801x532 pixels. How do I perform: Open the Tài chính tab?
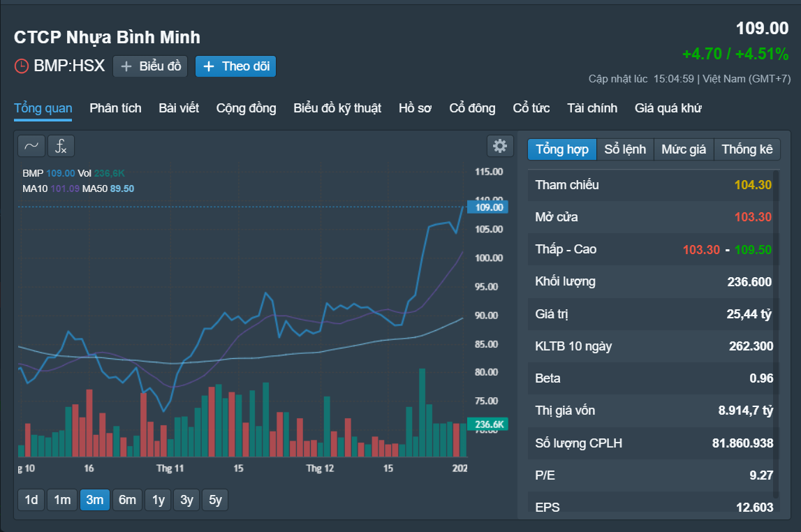(x=592, y=108)
